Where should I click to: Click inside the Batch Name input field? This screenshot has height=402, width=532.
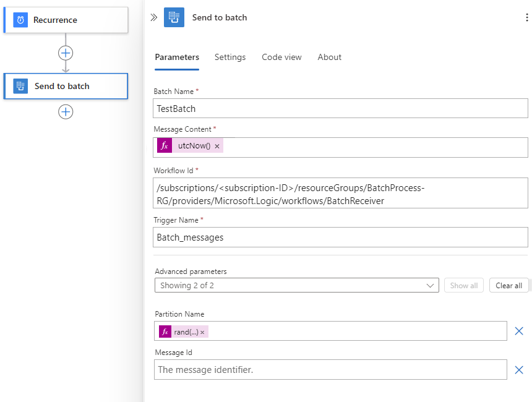pyautogui.click(x=340, y=108)
